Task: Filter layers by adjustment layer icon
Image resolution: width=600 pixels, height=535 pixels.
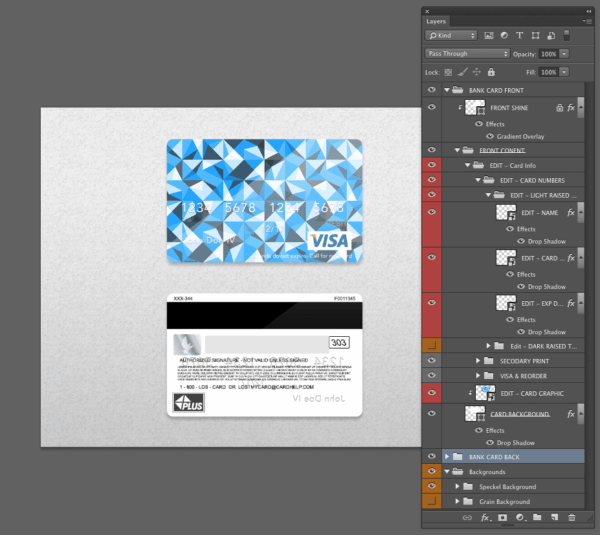Action: [x=504, y=35]
